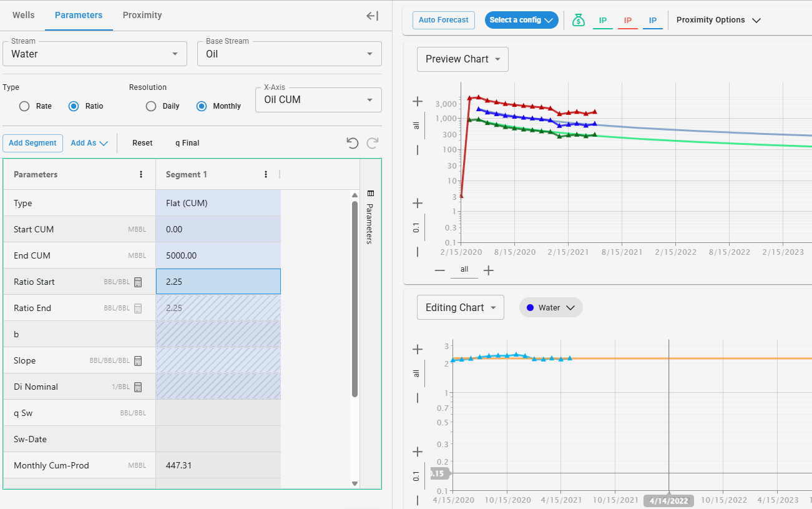Click the redo arrow icon

373,143
